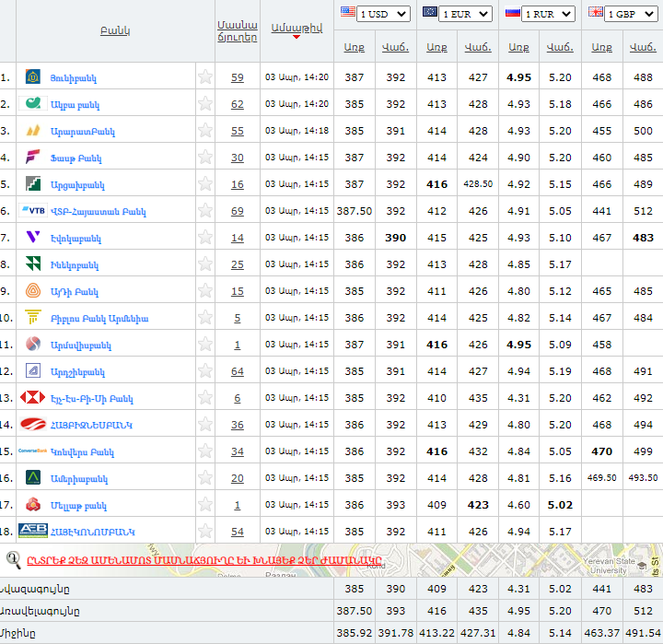This screenshot has width=663, height=644.
Task: Click the Ակբա բանկ logo icon
Action: (x=33, y=103)
